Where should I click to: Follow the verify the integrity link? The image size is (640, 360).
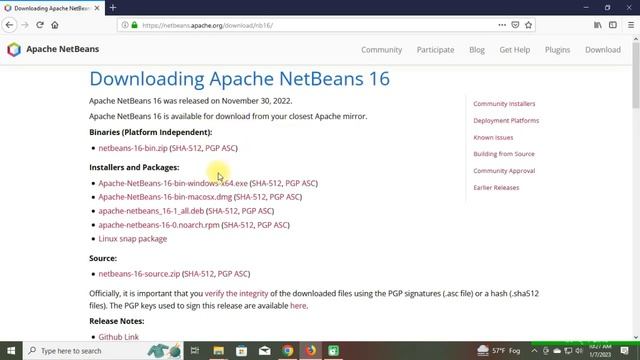coord(236,293)
